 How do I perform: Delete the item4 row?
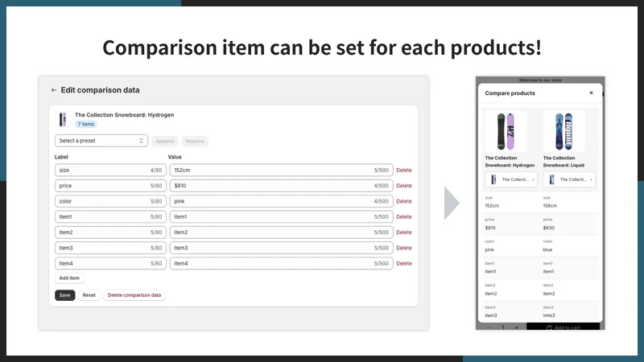404,264
